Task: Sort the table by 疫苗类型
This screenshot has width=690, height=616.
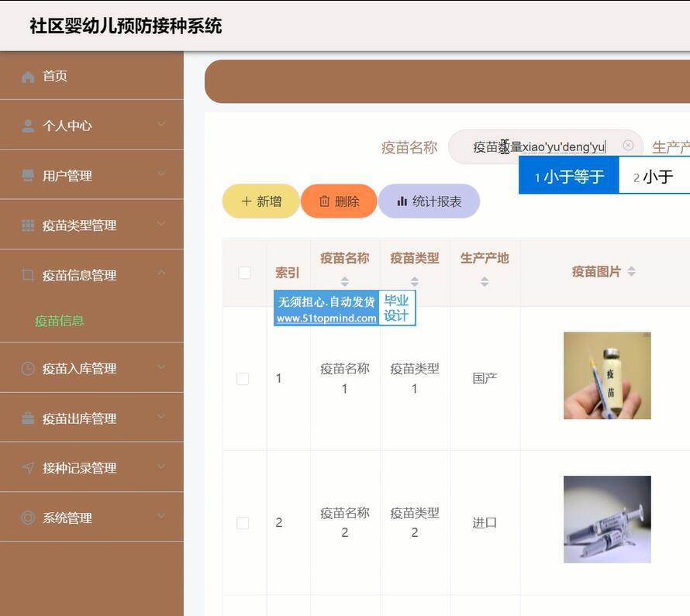Action: pos(415,281)
